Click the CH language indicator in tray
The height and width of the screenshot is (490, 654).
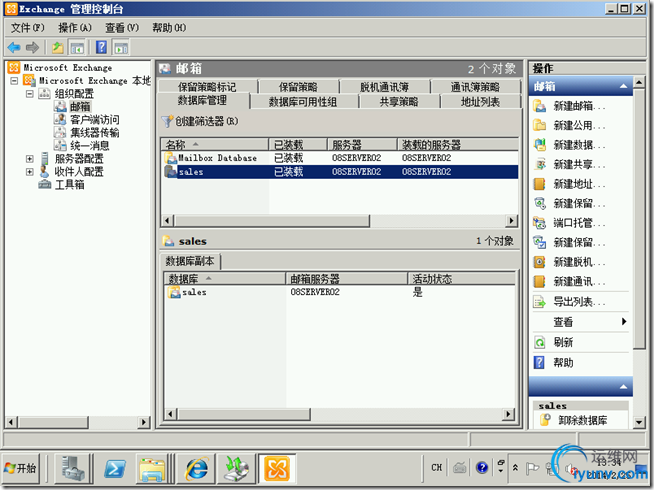(x=436, y=467)
